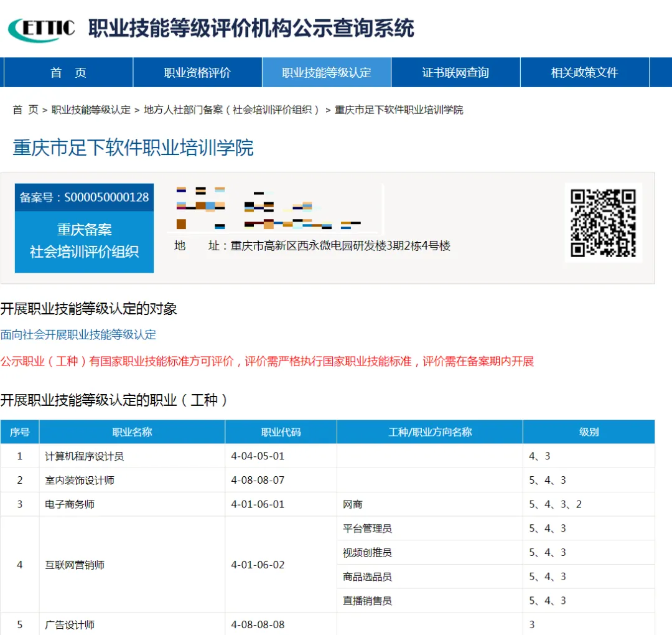The height and width of the screenshot is (635, 672).
Task: Click the 职业名称 column header
Action: (132, 432)
